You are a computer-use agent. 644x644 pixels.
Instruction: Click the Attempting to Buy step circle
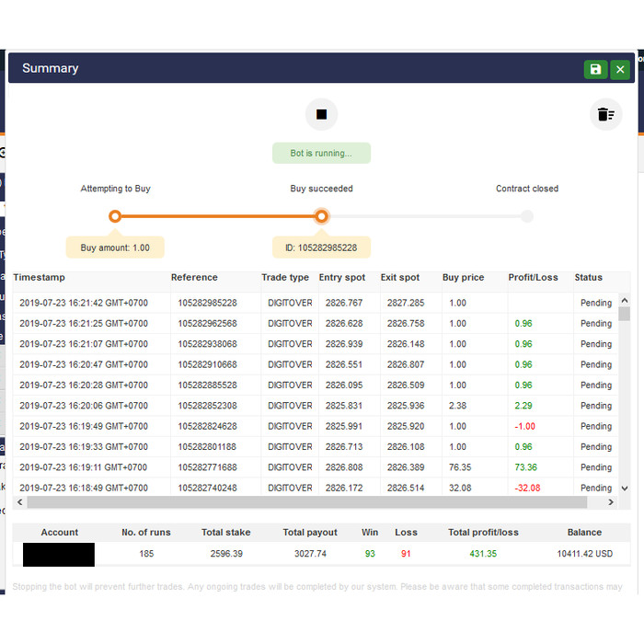click(x=115, y=216)
